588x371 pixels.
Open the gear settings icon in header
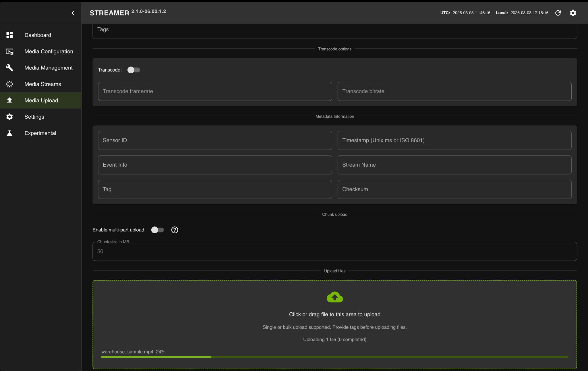point(573,13)
